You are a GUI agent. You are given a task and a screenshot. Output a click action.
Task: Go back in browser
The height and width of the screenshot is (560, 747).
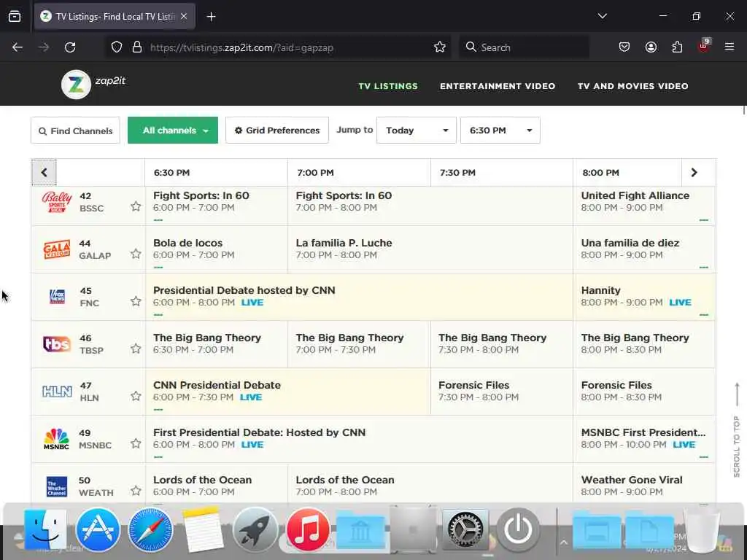18,47
